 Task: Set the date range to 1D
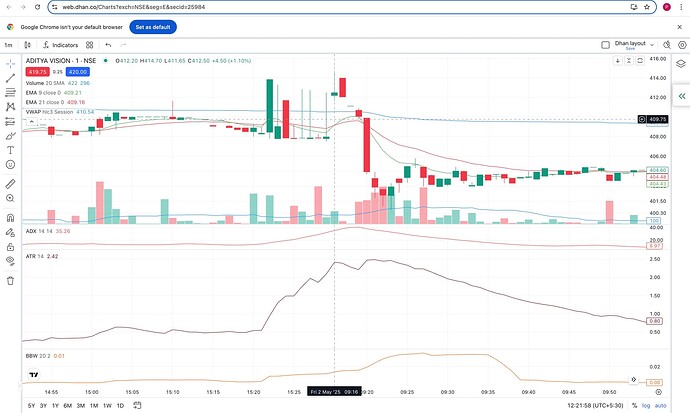click(x=120, y=406)
